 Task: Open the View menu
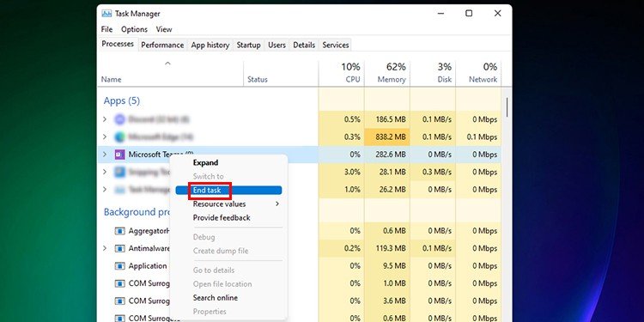[164, 29]
